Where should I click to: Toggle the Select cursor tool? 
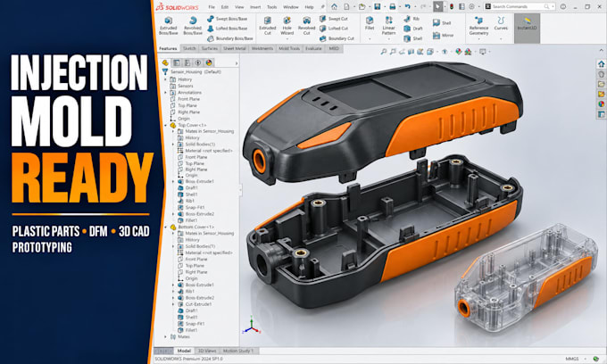[x=437, y=6]
